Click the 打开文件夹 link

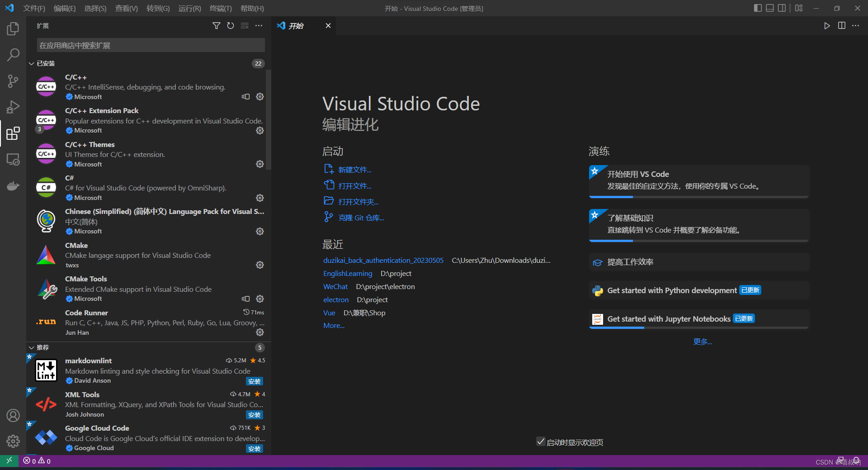[359, 202]
